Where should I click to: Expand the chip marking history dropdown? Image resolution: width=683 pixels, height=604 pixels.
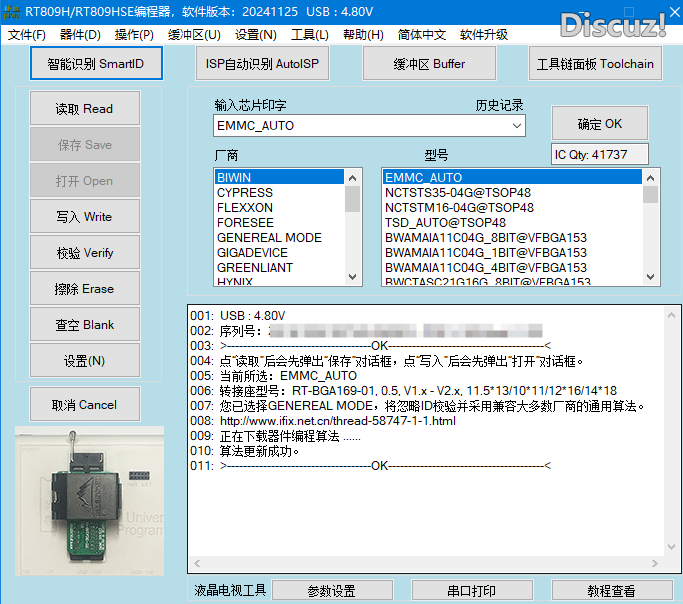(516, 126)
